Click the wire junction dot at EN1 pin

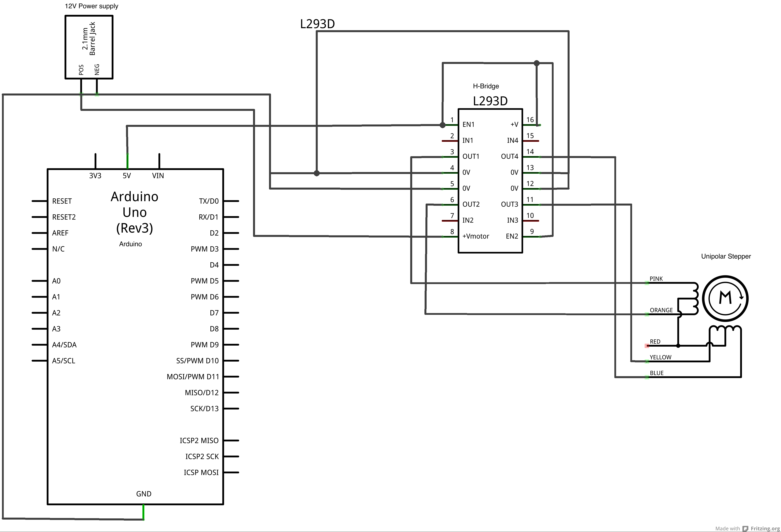[443, 125]
